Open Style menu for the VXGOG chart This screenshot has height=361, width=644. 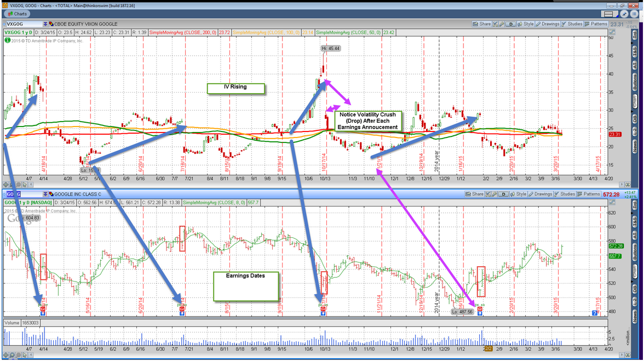[526, 24]
